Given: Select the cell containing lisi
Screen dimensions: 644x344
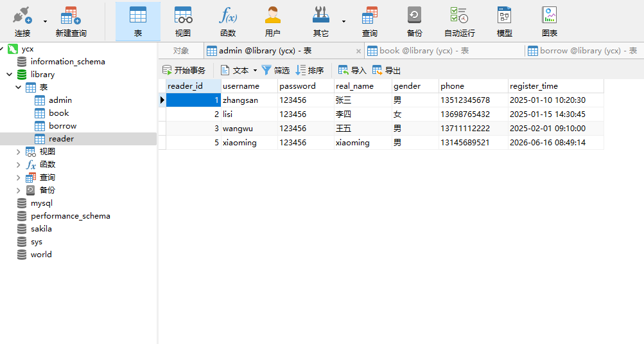Looking at the screenshot, I should pos(249,114).
